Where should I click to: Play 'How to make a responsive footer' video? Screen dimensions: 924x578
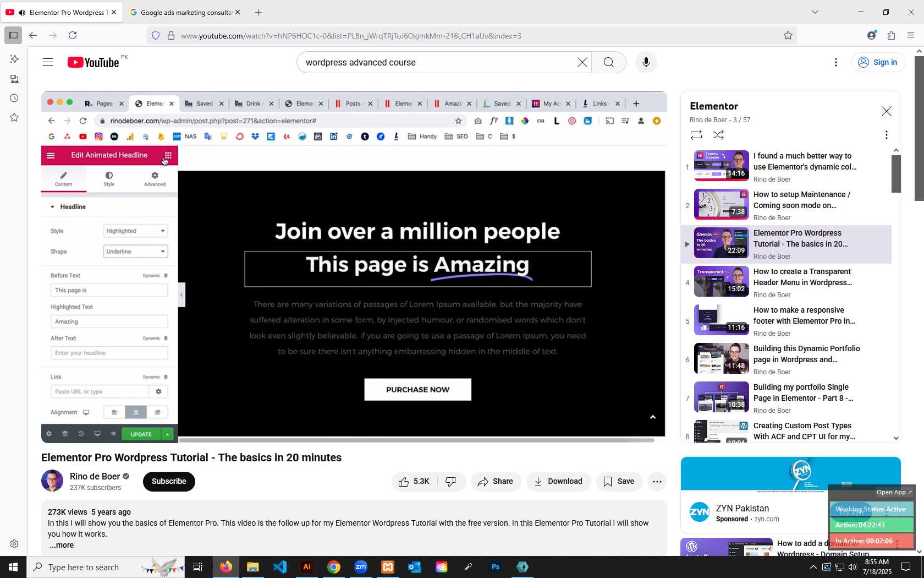coord(787,321)
